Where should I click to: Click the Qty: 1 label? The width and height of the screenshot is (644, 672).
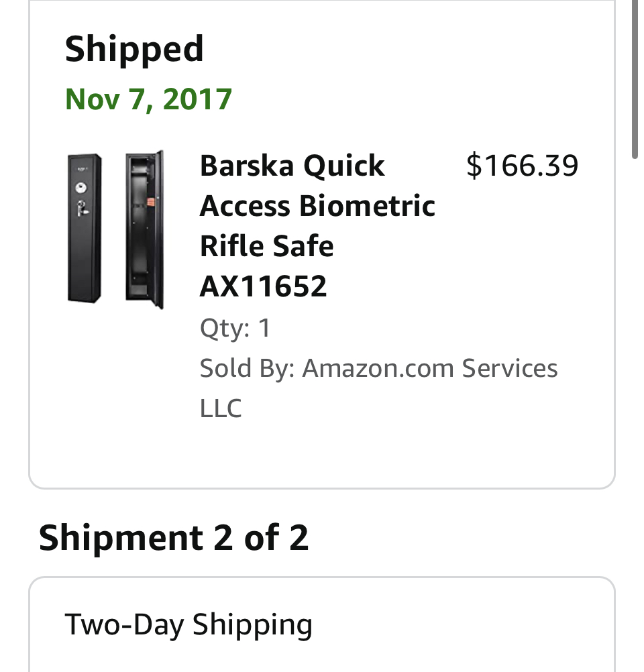pos(235,328)
